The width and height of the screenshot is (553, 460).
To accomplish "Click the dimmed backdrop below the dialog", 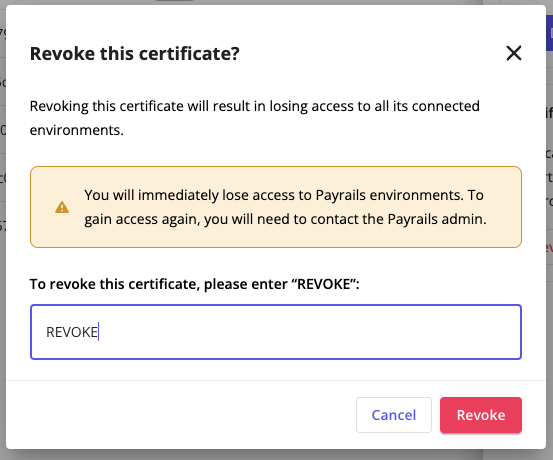I will click(276, 455).
